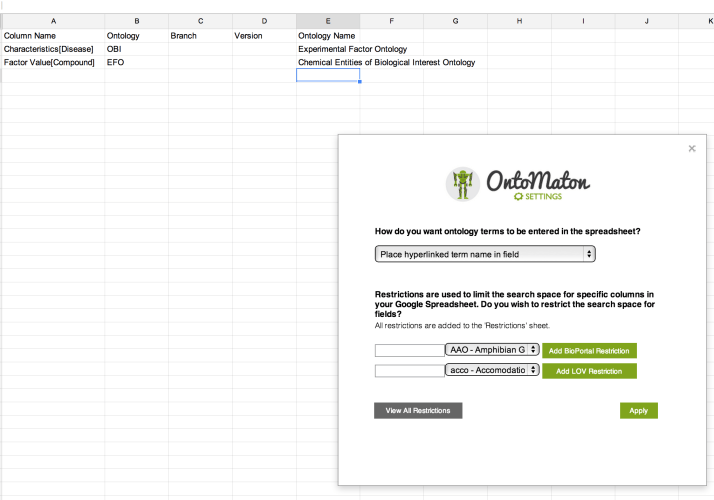The width and height of the screenshot is (714, 500).
Task: Apply the OntoMaton settings
Action: point(638,410)
